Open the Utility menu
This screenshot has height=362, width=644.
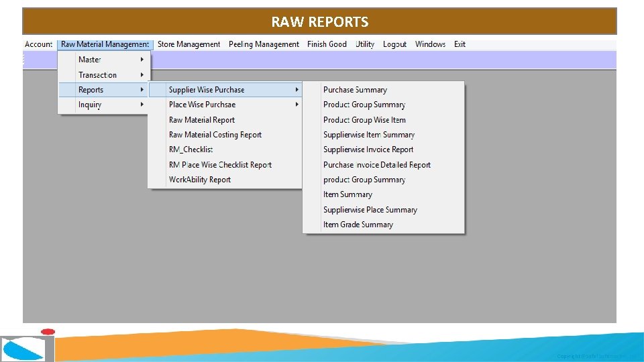click(x=365, y=44)
